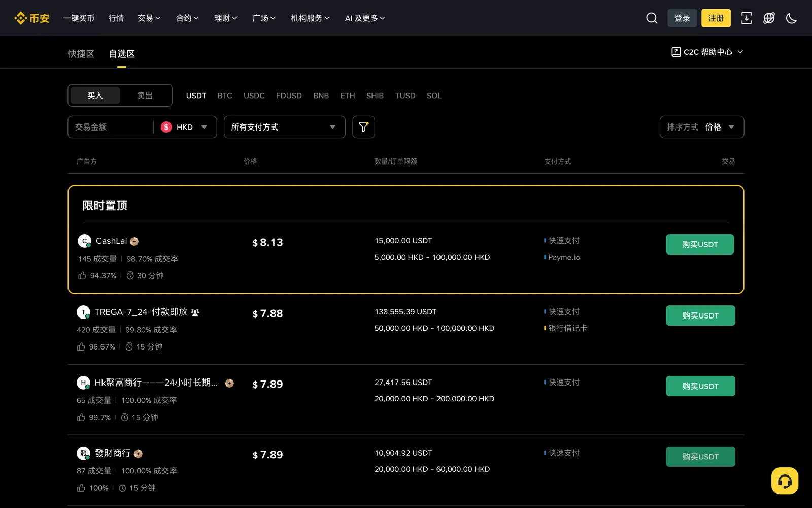The width and height of the screenshot is (812, 508).
Task: Expand the 理财 menu
Action: click(x=226, y=18)
